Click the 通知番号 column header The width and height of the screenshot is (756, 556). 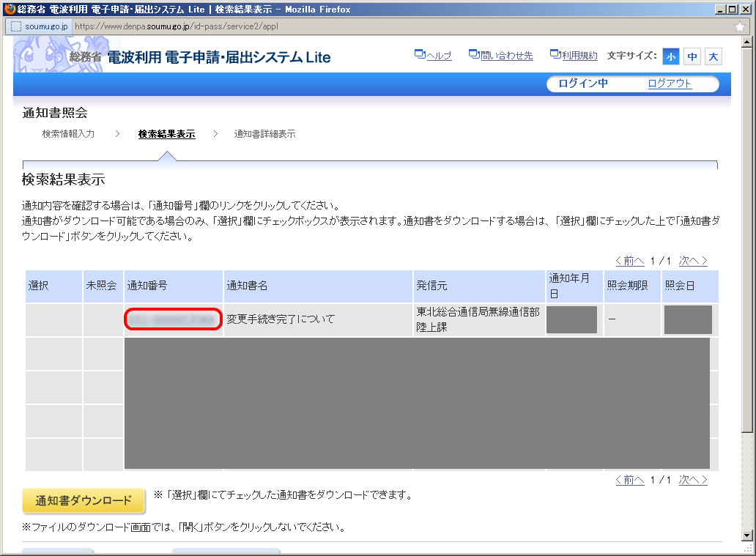[174, 286]
